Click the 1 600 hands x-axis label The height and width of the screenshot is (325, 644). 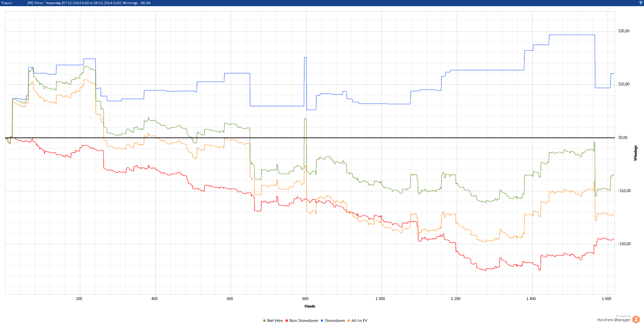(607, 299)
